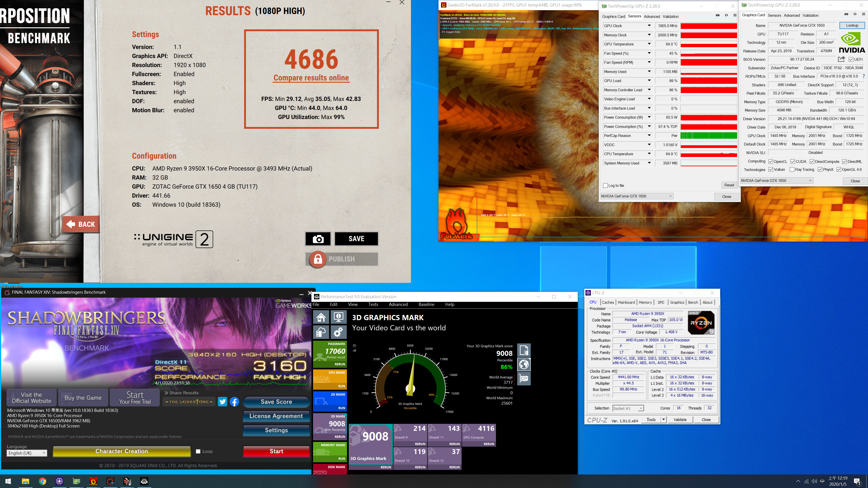The image size is (868, 488).
Task: Open FurMark from the taskbar
Action: click(93, 481)
